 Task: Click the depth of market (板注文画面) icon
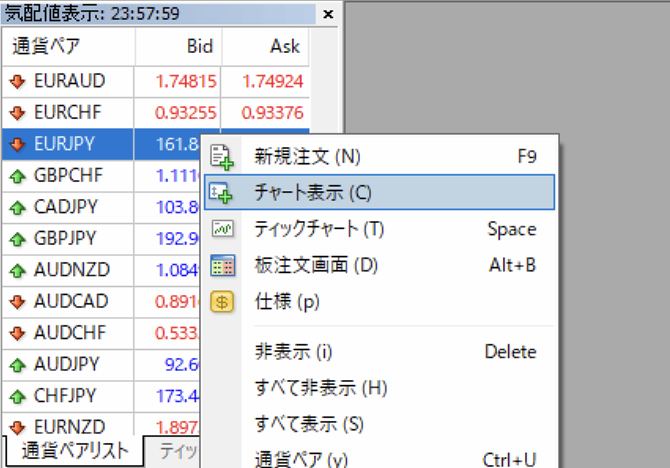click(221, 265)
